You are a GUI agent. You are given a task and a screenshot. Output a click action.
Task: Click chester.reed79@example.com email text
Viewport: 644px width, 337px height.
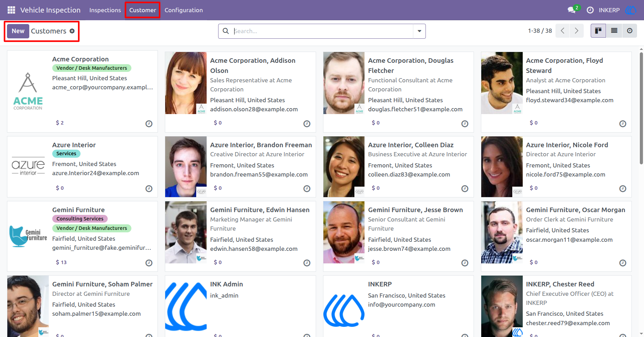pos(568,323)
